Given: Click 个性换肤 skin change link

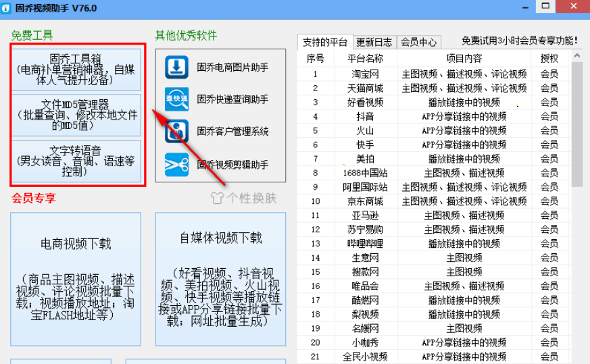Looking at the screenshot, I should click(251, 198).
